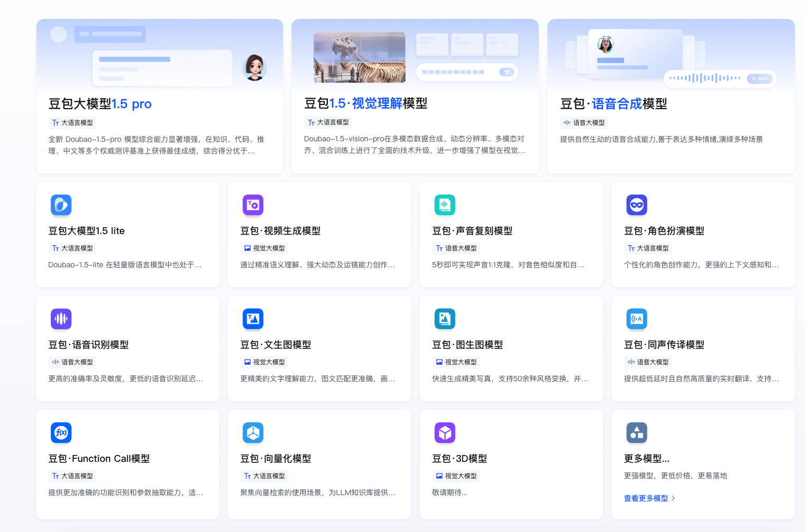Select the 声音复刻模型 green icon
Viewport: 805px width, 532px height.
point(445,205)
